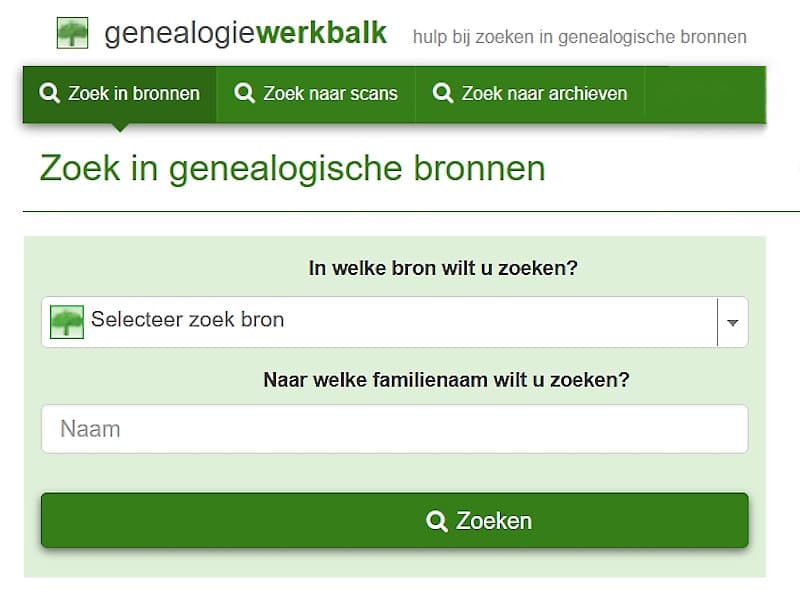
Task: Click the magnifier icon on Zoek naar scans
Action: tap(243, 93)
